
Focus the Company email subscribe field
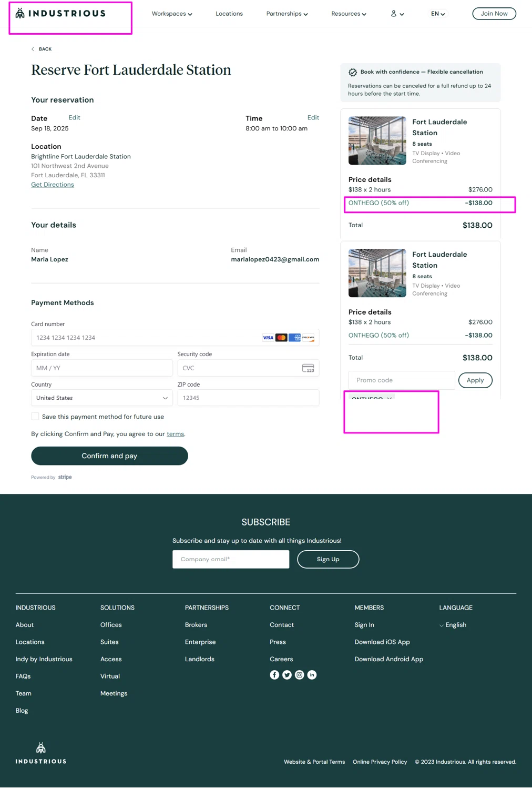(231, 559)
